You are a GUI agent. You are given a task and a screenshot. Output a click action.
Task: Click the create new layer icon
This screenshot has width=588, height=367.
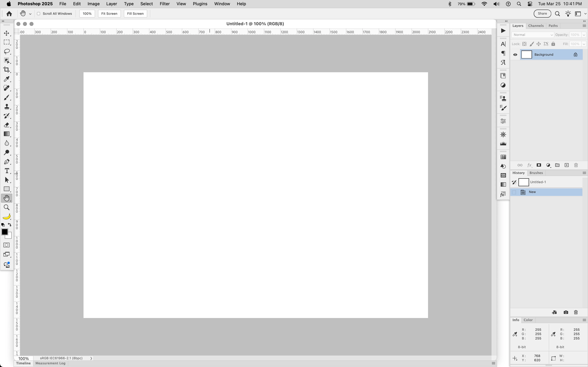pyautogui.click(x=567, y=165)
